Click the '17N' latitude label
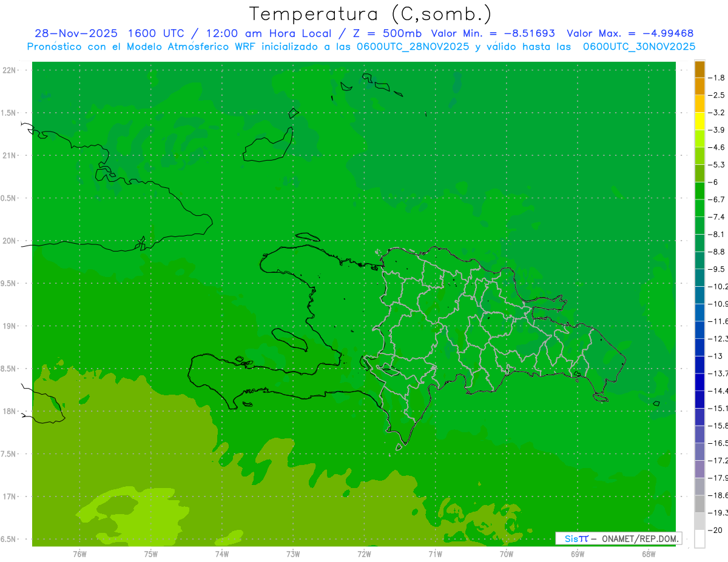 pos(10,497)
